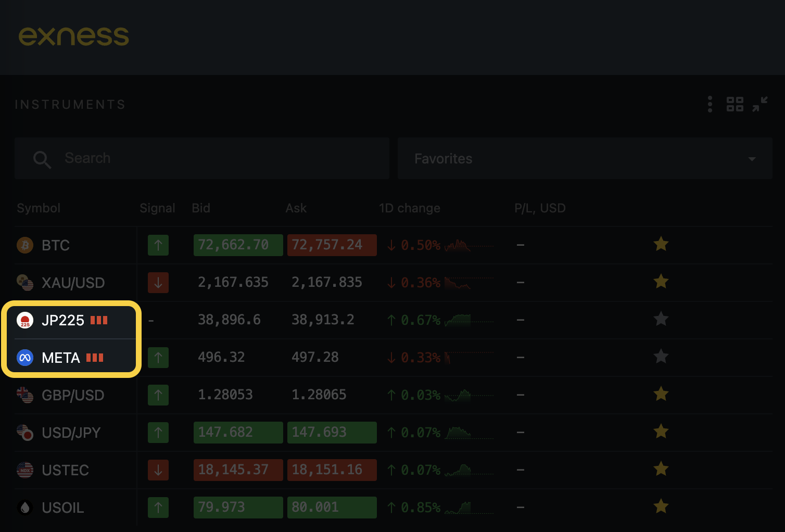The height and width of the screenshot is (532, 785).
Task: Select the JP225 symbol name
Action: pos(63,320)
